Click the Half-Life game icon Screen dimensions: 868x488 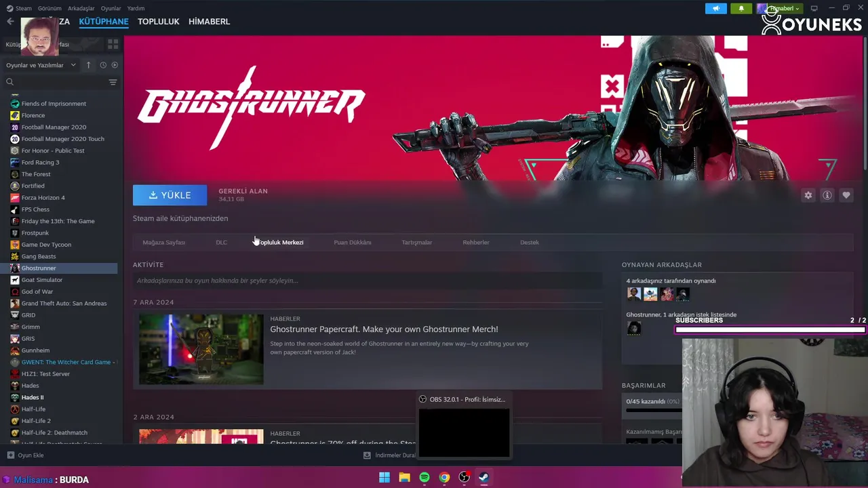pyautogui.click(x=15, y=409)
